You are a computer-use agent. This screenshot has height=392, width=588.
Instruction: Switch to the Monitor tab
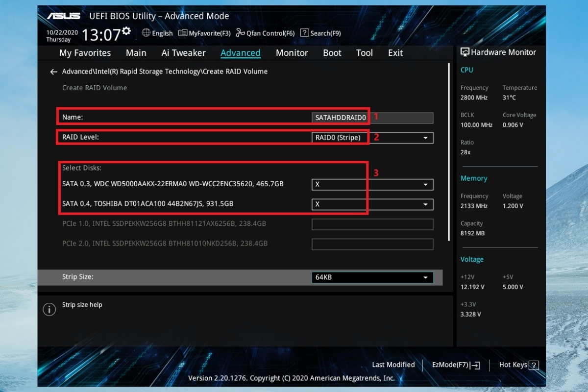tap(292, 53)
